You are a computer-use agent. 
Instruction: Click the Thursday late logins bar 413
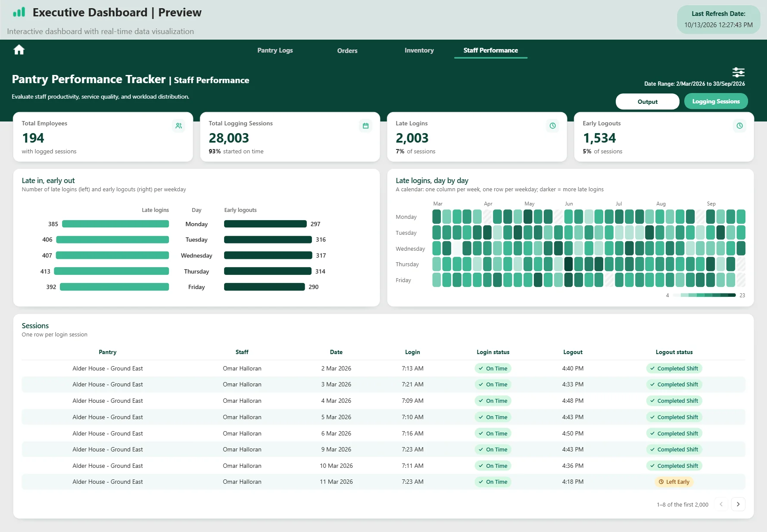coord(111,271)
